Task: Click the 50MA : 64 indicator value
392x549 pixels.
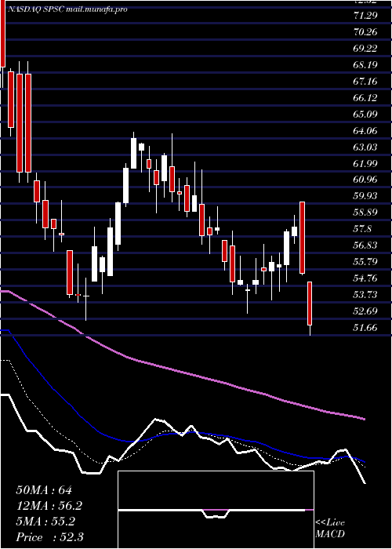Action: tap(44, 490)
